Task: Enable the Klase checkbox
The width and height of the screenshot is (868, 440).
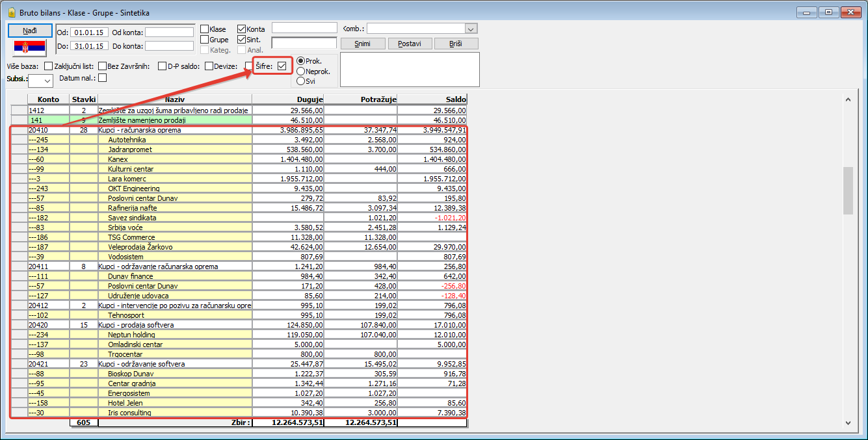Action: click(x=205, y=29)
